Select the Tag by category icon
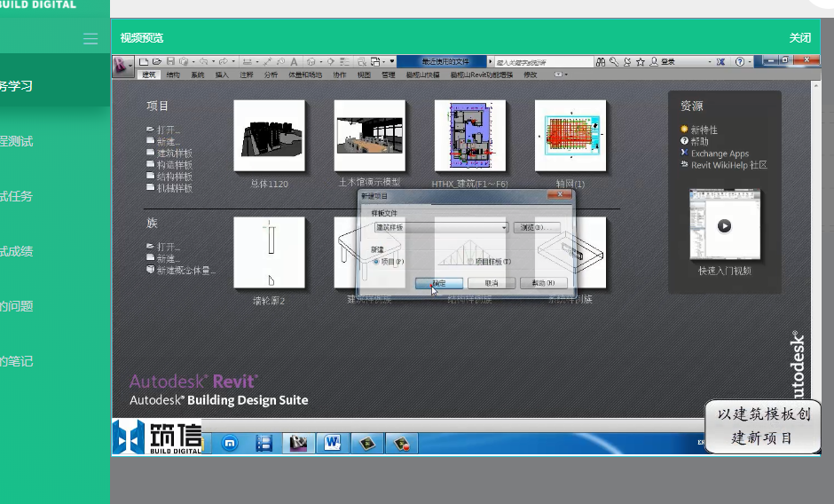This screenshot has height=504, width=834. (x=281, y=62)
